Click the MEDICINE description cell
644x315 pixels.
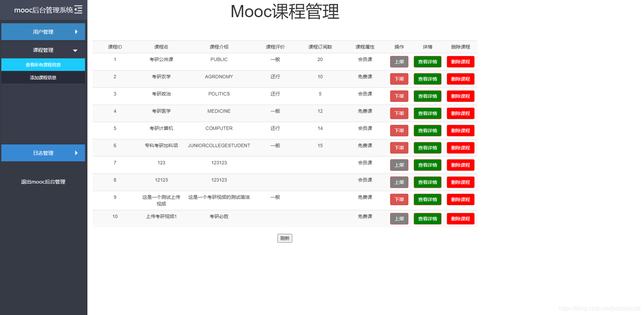219,111
